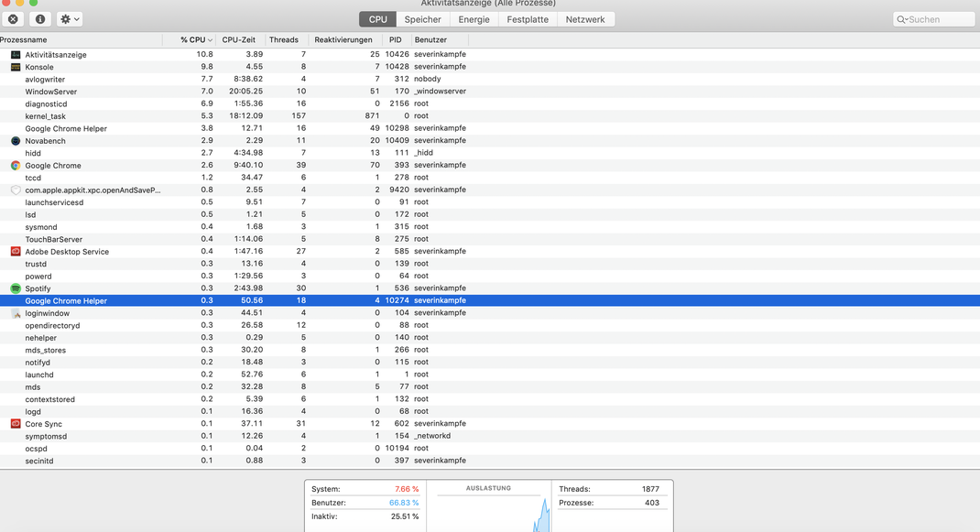Click into the Suchen search field
The width and height of the screenshot is (980, 532).
[x=934, y=19]
